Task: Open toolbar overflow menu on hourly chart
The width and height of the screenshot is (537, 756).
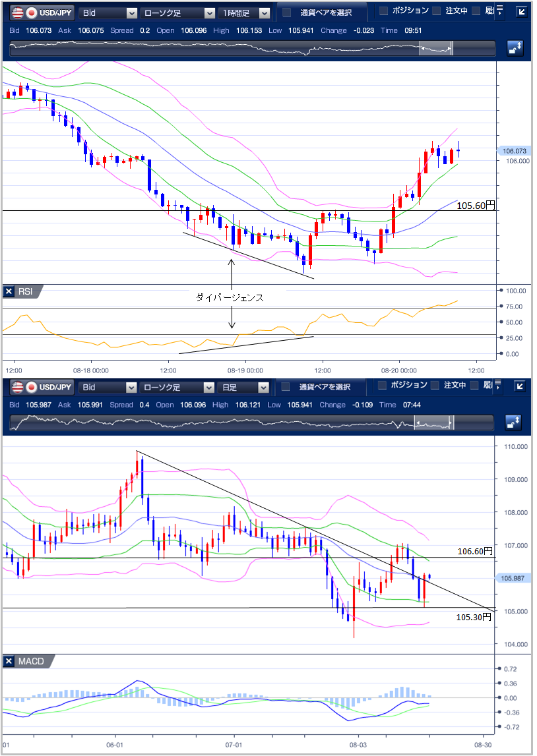Action: [499, 11]
